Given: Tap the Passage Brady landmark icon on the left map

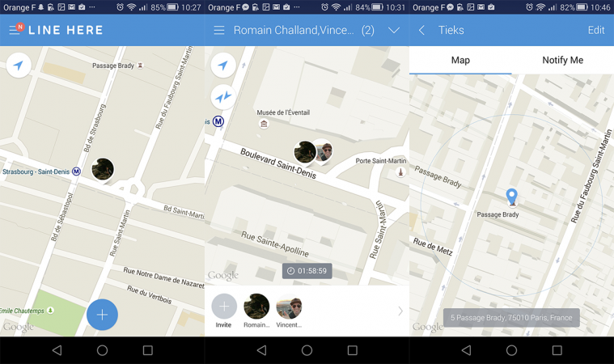Looking at the screenshot, I should pos(140,66).
